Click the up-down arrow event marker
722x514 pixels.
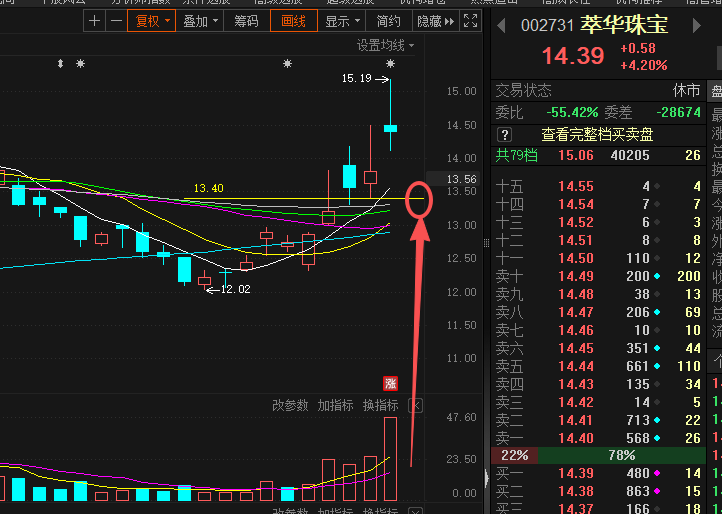(x=60, y=64)
